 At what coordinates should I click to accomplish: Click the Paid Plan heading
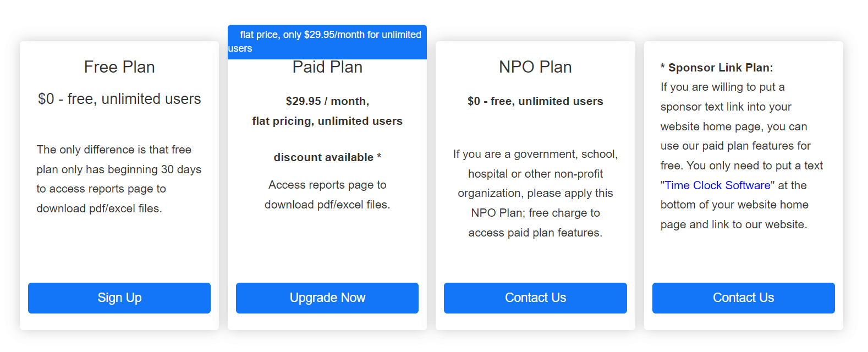pyautogui.click(x=327, y=68)
